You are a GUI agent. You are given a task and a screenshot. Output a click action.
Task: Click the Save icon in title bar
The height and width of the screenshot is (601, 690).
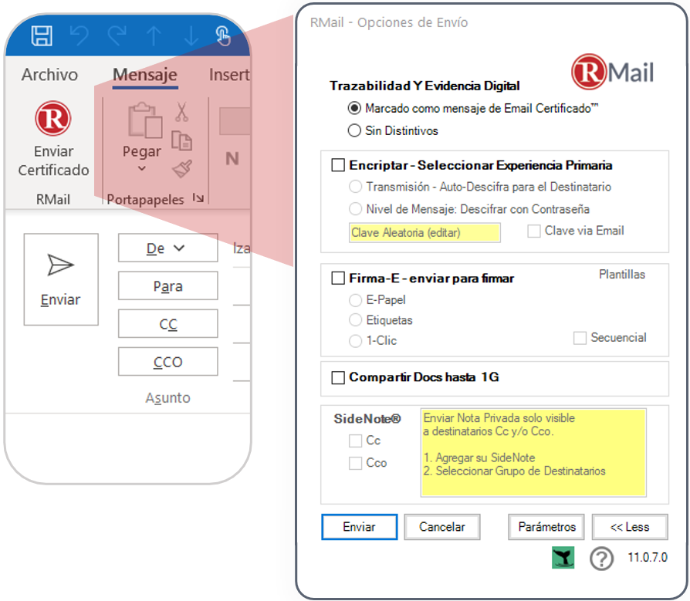[x=42, y=37]
